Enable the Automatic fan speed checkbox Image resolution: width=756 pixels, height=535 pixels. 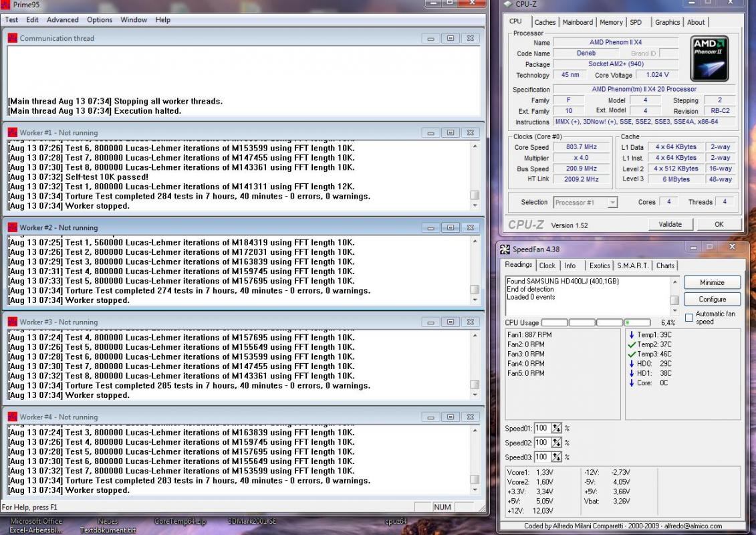pyautogui.click(x=689, y=318)
